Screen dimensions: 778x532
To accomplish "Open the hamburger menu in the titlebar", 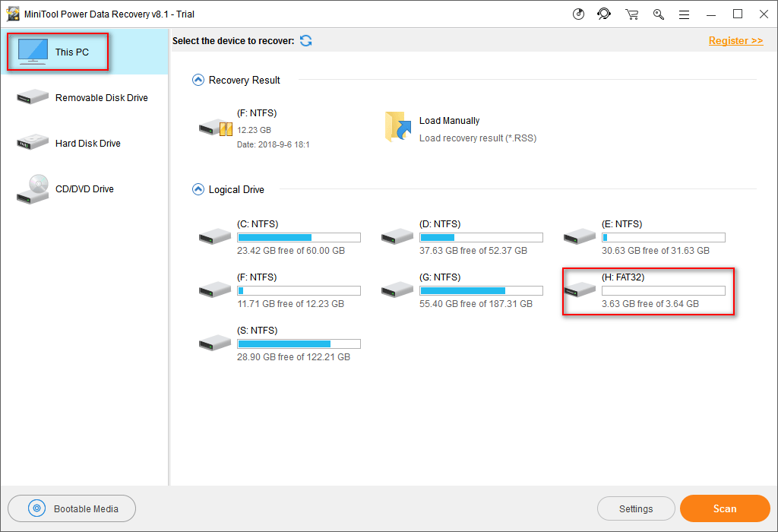I will click(x=683, y=14).
